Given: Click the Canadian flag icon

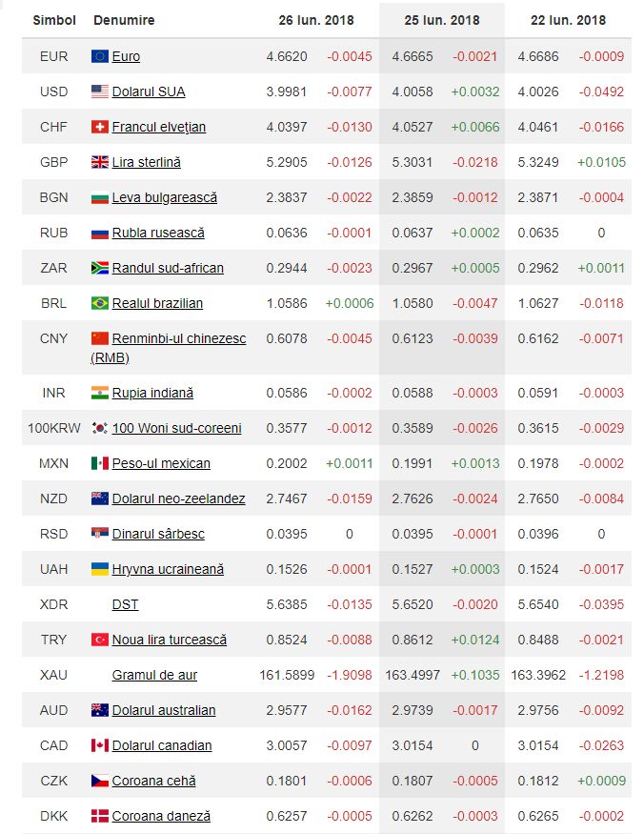Looking at the screenshot, I should pos(100,745).
